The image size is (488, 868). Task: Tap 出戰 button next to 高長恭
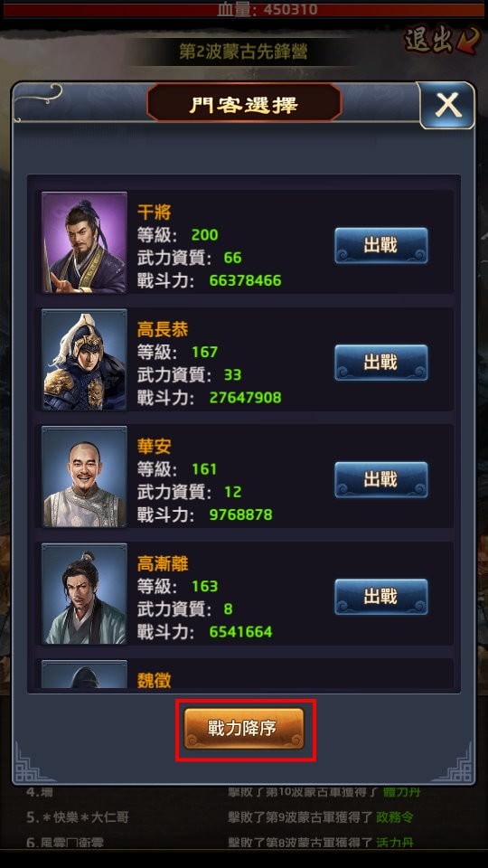(x=380, y=363)
